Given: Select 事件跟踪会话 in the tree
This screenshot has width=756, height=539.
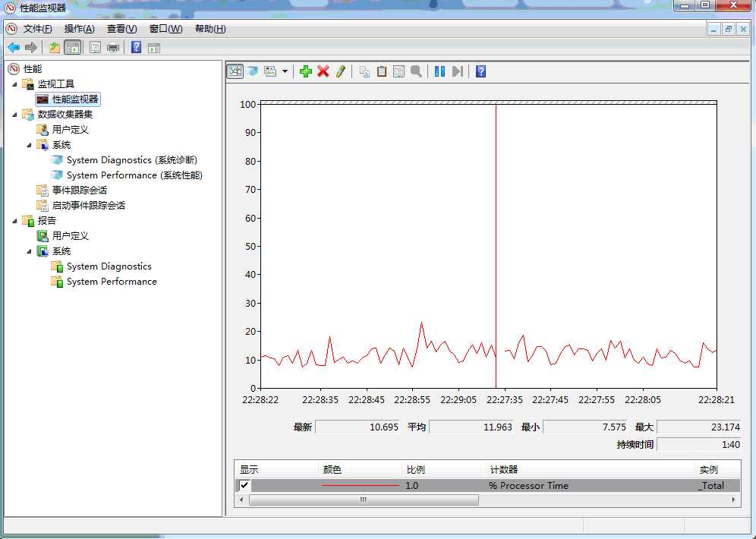Looking at the screenshot, I should (x=80, y=190).
